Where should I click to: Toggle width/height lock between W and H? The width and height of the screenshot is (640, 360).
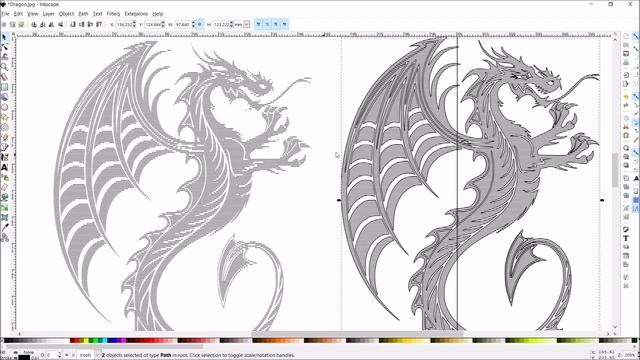pyautogui.click(x=200, y=24)
